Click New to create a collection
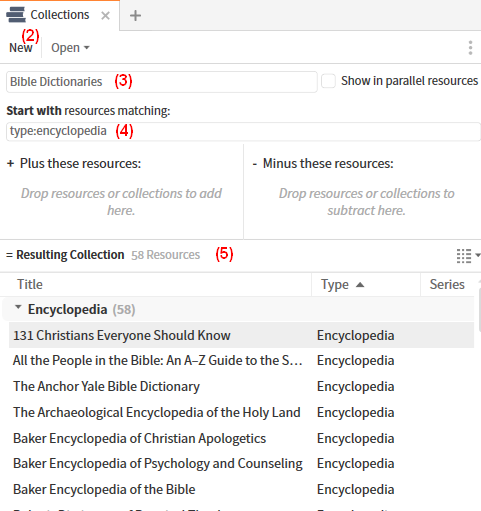 coord(21,48)
